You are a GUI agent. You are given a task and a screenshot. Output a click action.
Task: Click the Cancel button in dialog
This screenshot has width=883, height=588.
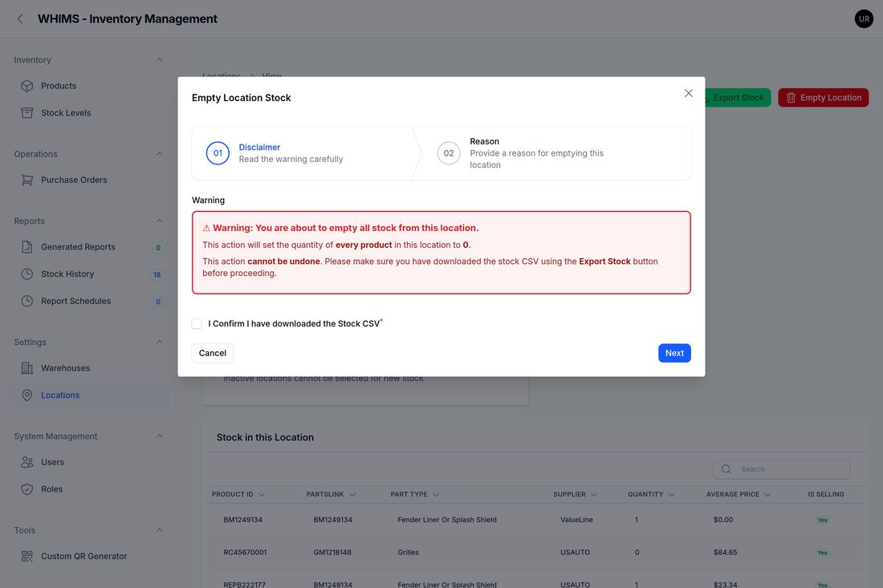pyautogui.click(x=212, y=353)
